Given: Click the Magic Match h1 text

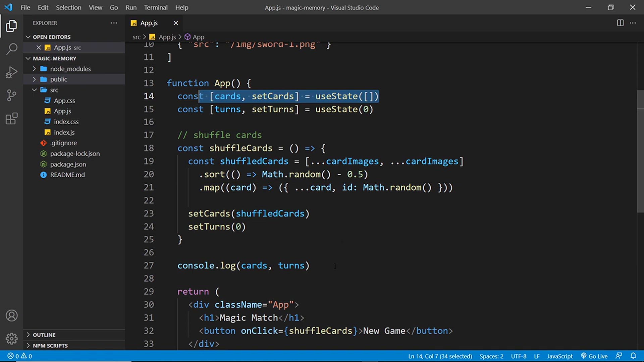Looking at the screenshot, I should click(x=249, y=318).
